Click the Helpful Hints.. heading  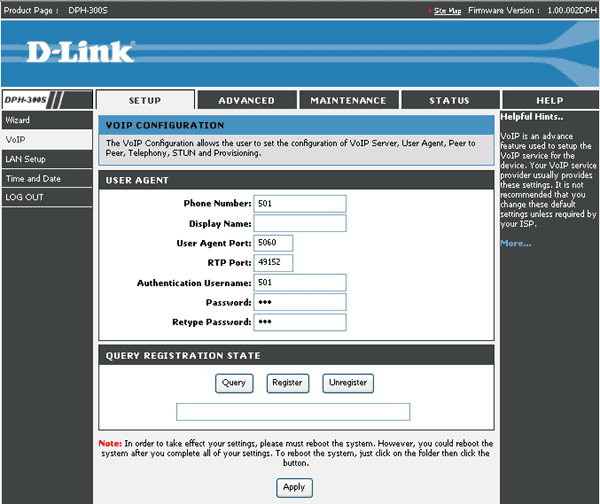click(x=532, y=117)
